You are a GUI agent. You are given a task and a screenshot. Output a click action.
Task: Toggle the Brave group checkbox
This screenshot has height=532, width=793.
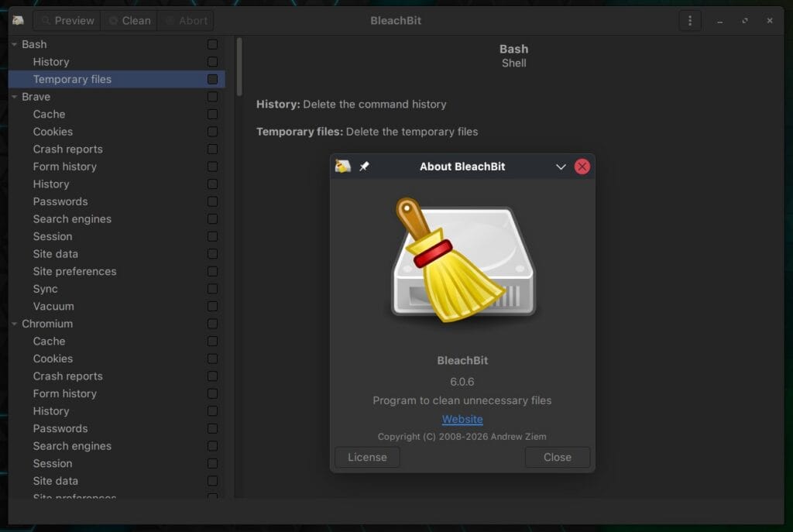click(212, 97)
